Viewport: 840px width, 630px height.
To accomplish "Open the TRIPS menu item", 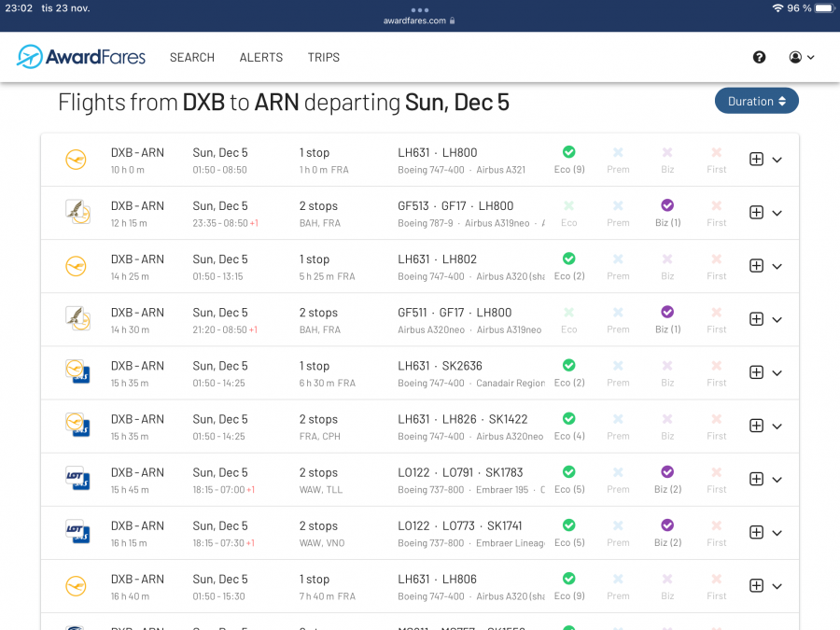I will 324,57.
